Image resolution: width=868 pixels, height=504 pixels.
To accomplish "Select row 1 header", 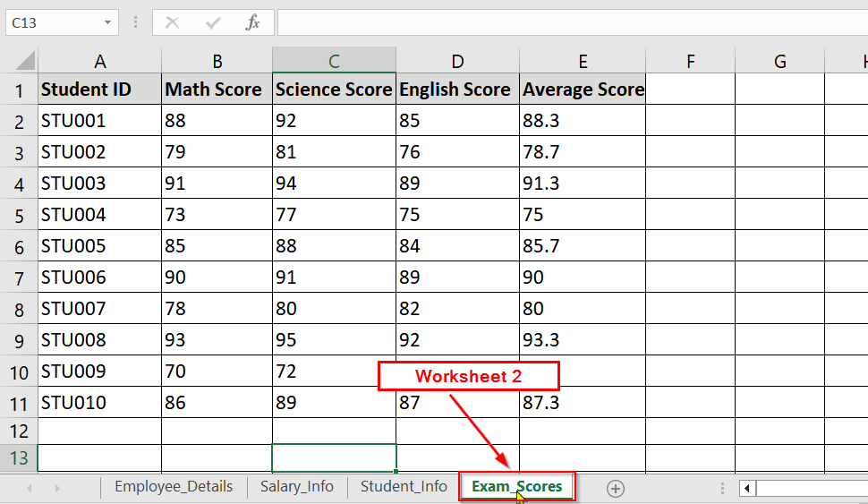I will point(19,90).
